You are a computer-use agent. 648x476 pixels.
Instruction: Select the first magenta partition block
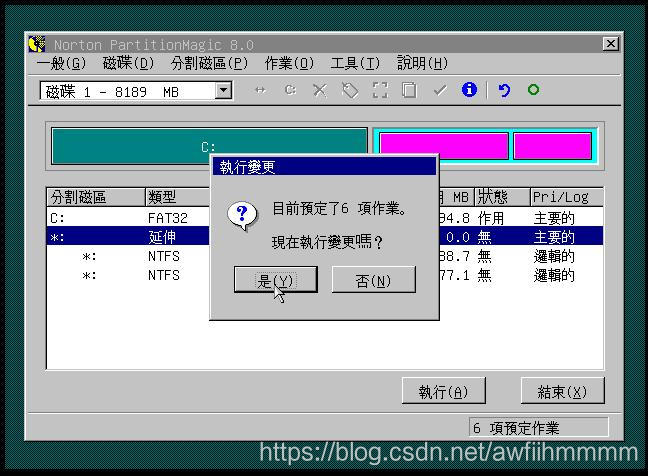coord(444,146)
